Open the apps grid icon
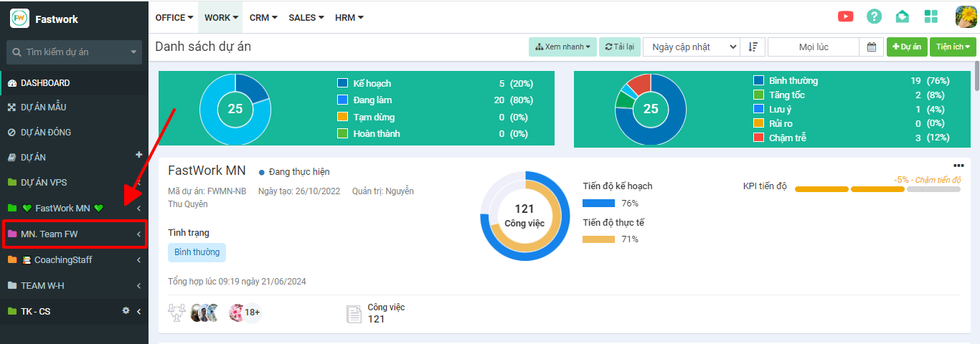 click(x=930, y=16)
